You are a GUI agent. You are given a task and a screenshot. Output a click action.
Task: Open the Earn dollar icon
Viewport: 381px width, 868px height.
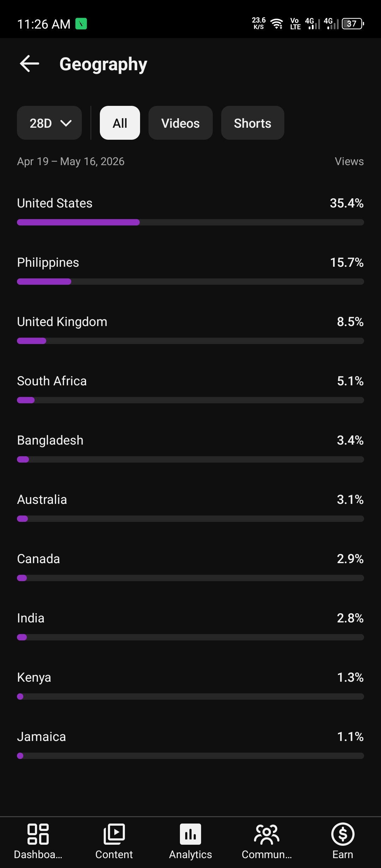343,834
